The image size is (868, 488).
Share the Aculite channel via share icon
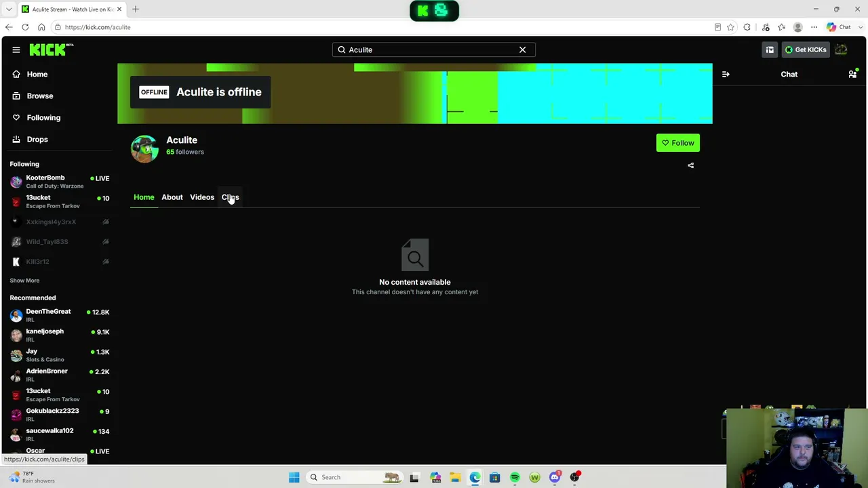pyautogui.click(x=691, y=165)
